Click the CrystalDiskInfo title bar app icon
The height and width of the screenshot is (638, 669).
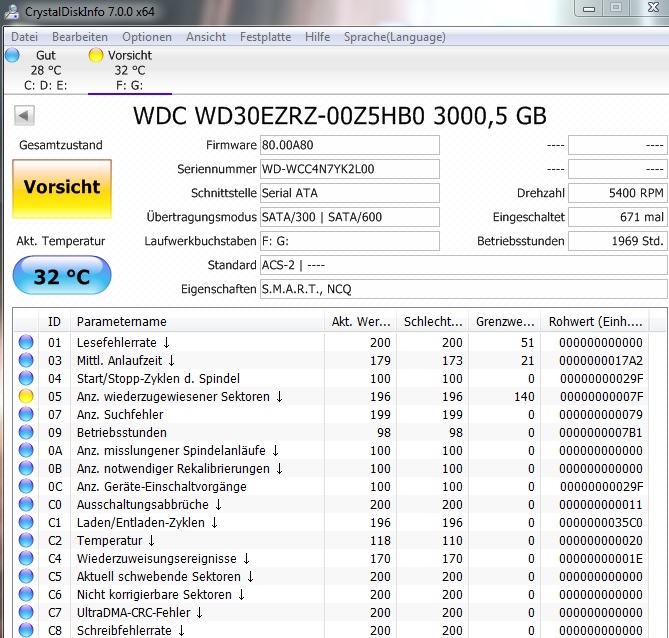12,12
